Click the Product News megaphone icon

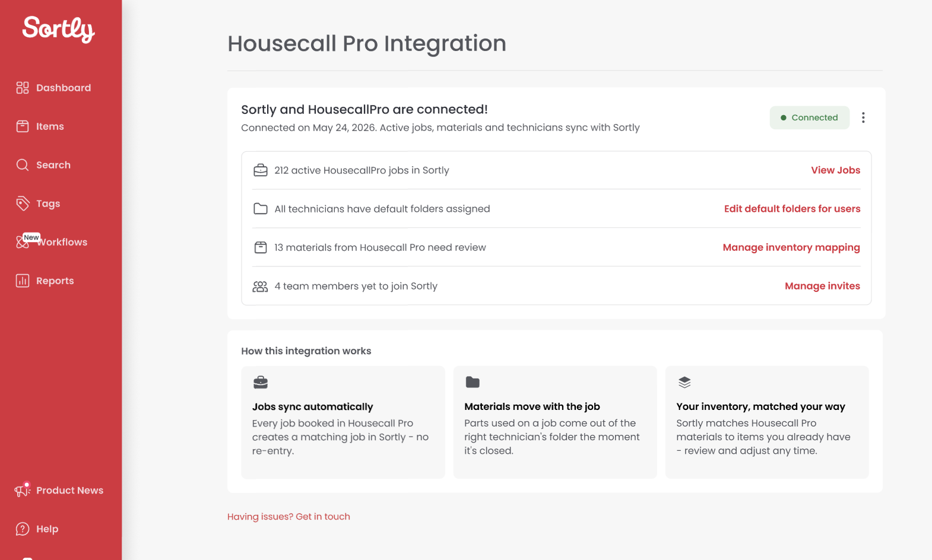coord(23,490)
